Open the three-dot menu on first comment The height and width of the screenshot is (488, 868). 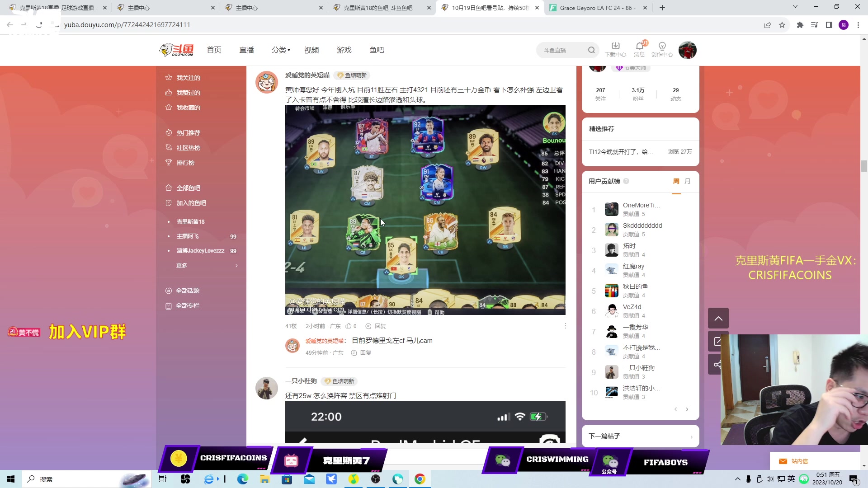[x=565, y=326]
